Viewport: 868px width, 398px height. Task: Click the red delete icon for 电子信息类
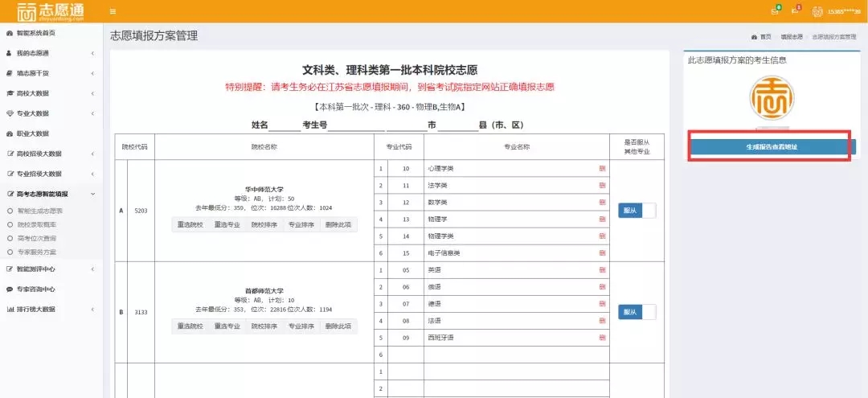pos(602,253)
